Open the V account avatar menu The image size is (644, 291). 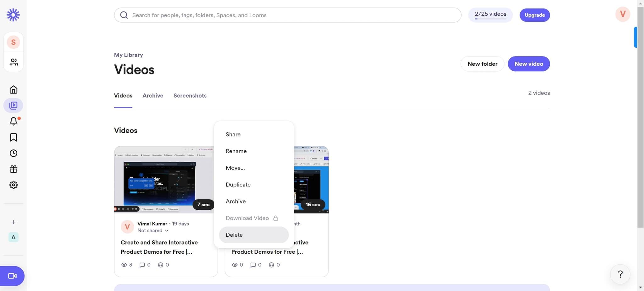[622, 14]
